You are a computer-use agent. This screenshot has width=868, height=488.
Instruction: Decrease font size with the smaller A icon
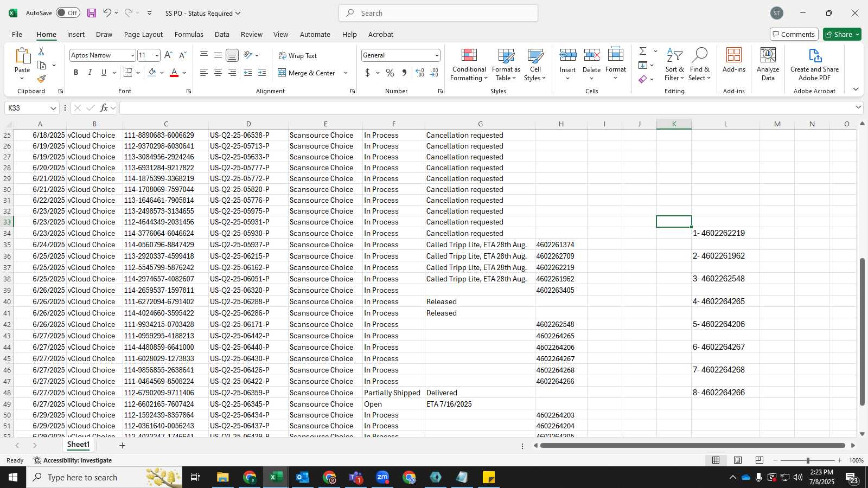click(182, 55)
